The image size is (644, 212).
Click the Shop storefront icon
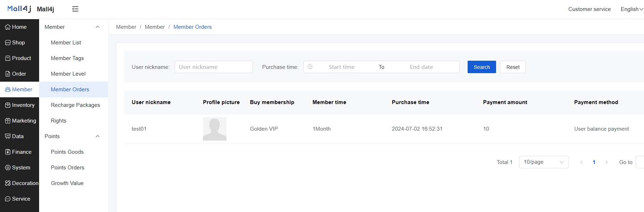(8, 43)
